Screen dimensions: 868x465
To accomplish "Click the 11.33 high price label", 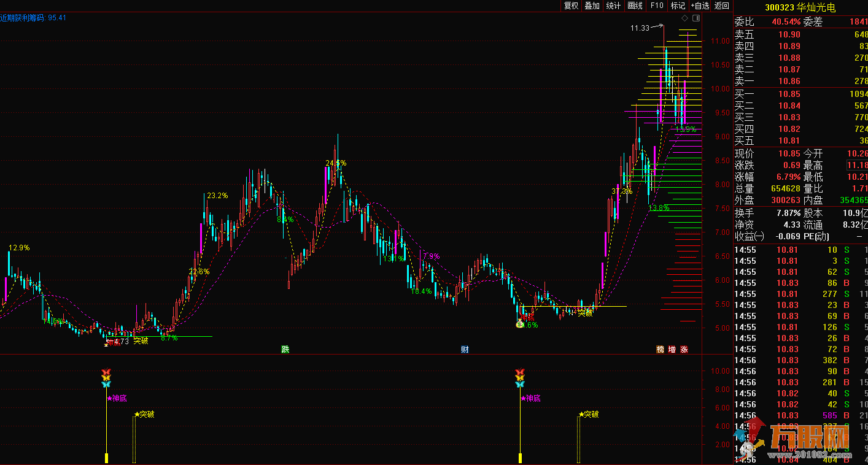I will [x=640, y=28].
